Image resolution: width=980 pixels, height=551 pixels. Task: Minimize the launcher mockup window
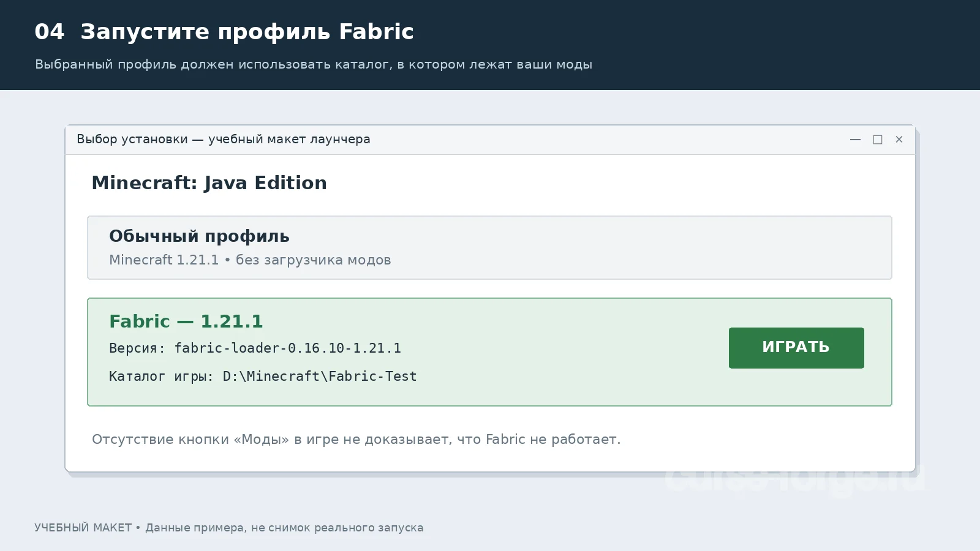point(855,140)
